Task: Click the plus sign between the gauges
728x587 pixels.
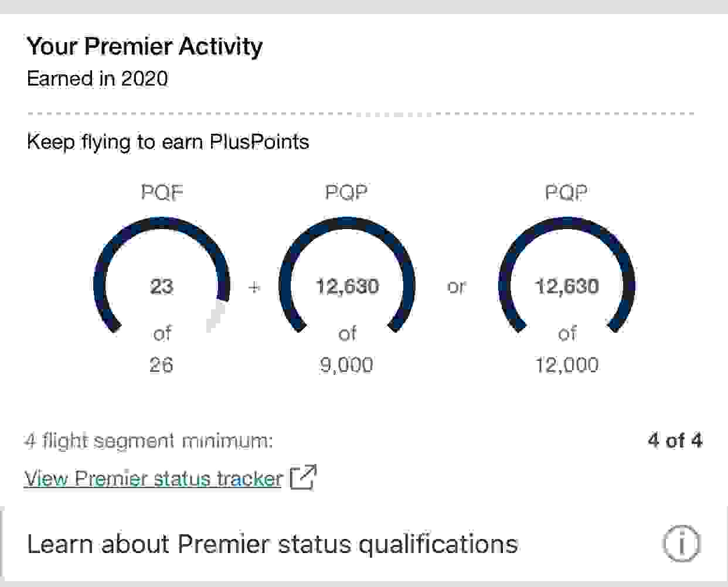Action: point(254,287)
